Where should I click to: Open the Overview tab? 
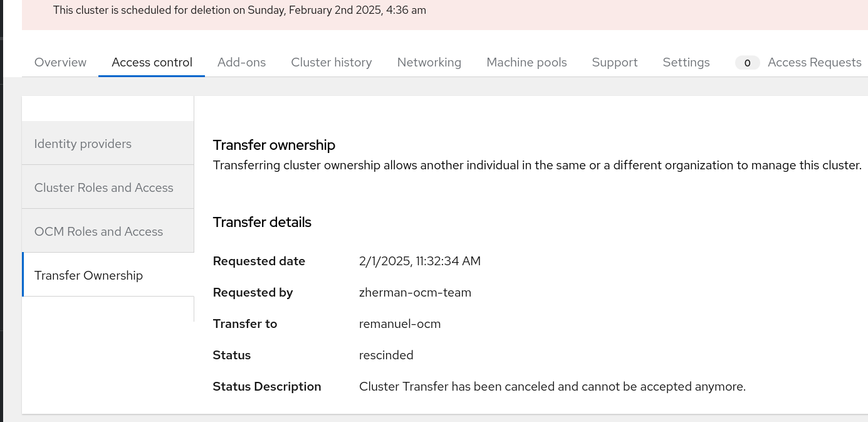60,63
